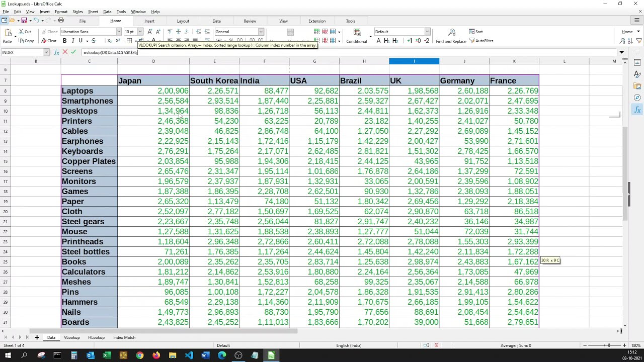Click the formula input line
The width and height of the screenshot is (644, 362).
point(349,52)
